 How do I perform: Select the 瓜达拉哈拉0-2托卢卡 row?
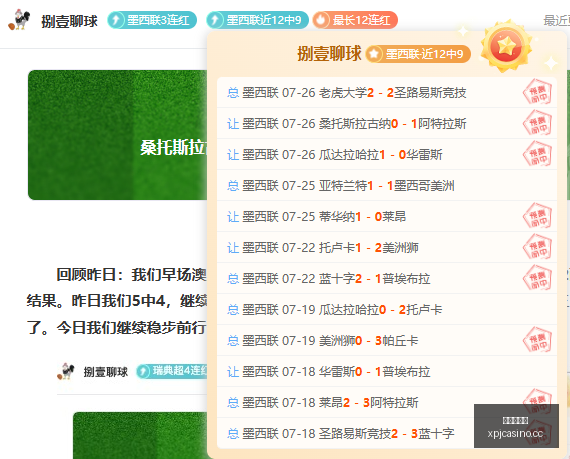pos(387,310)
